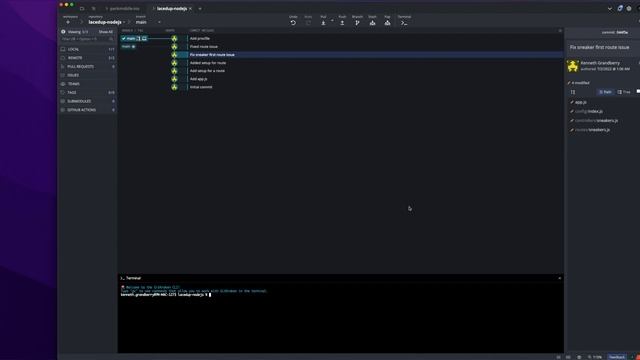Screen dimensions: 640x360
Task: Expand the TAGS section
Action: click(x=88, y=93)
